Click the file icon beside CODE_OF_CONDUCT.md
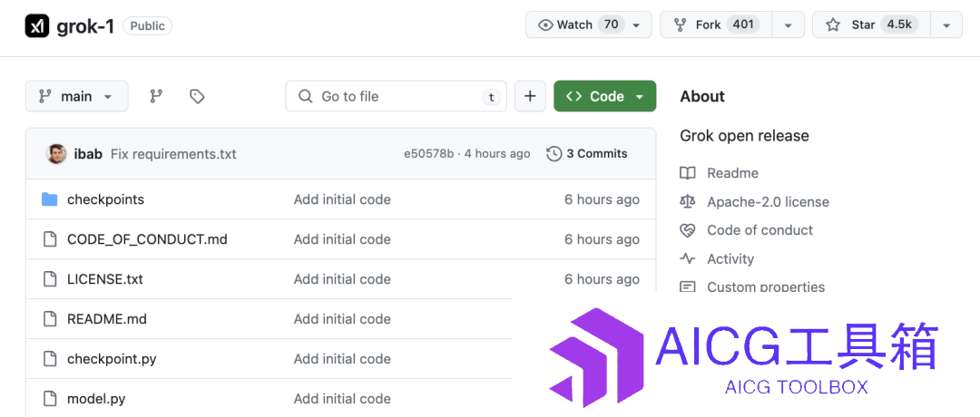The height and width of the screenshot is (417, 980). [x=49, y=239]
